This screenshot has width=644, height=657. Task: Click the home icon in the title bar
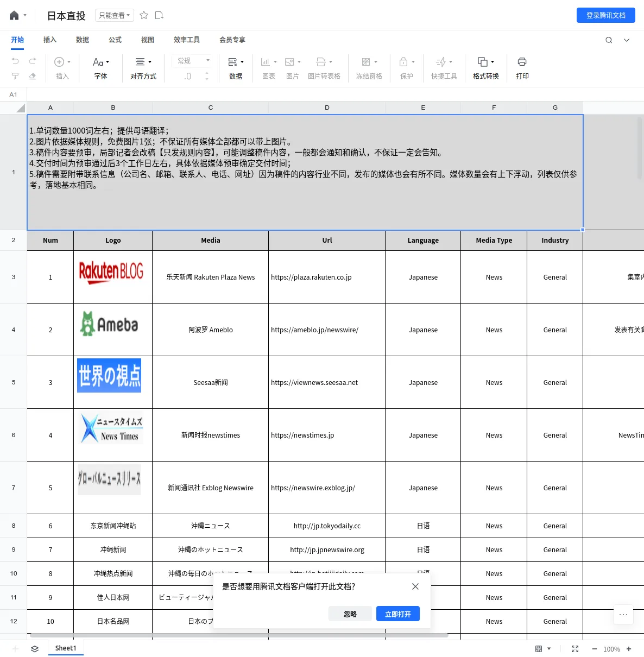[x=14, y=15]
